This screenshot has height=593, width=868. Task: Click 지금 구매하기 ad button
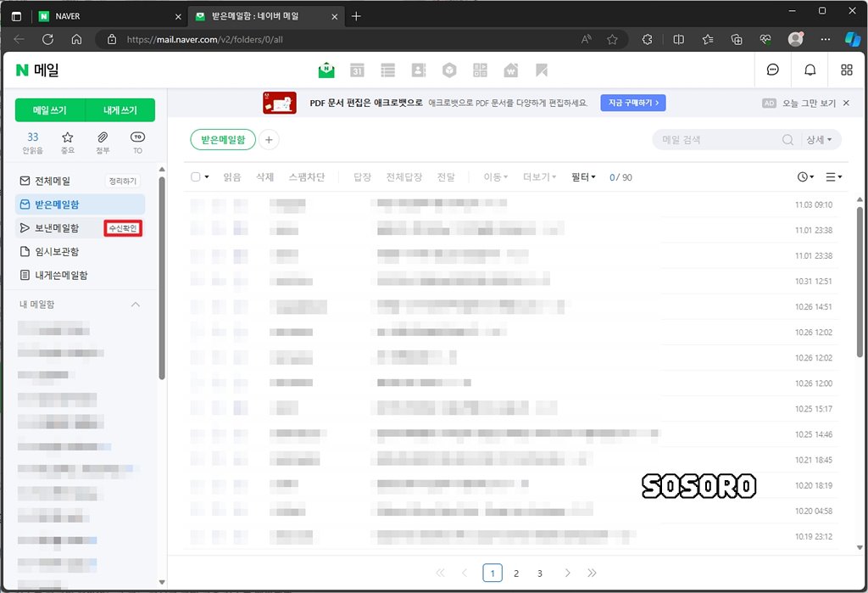(632, 103)
